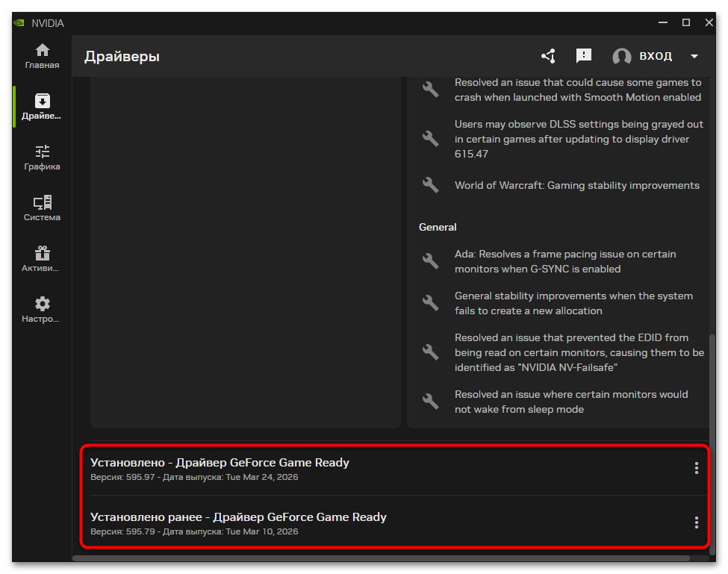Select the Драйверы sidebar item
Viewport: 728px width, 574px height.
click(x=42, y=107)
